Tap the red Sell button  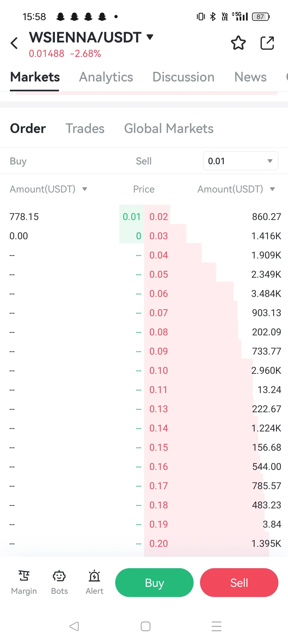pyautogui.click(x=239, y=583)
